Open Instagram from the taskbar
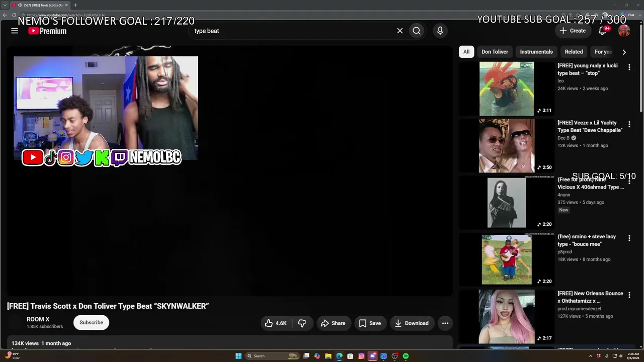Viewport: 644px width, 362px height. point(361,356)
